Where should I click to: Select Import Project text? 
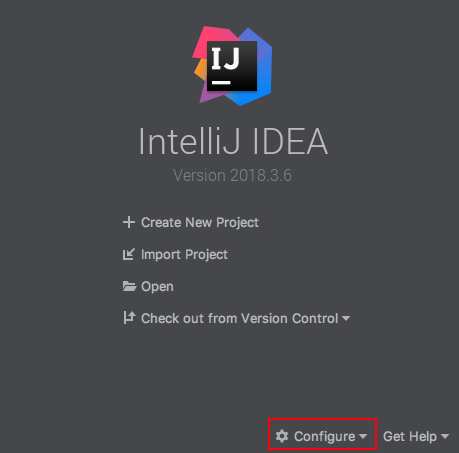coord(184,255)
